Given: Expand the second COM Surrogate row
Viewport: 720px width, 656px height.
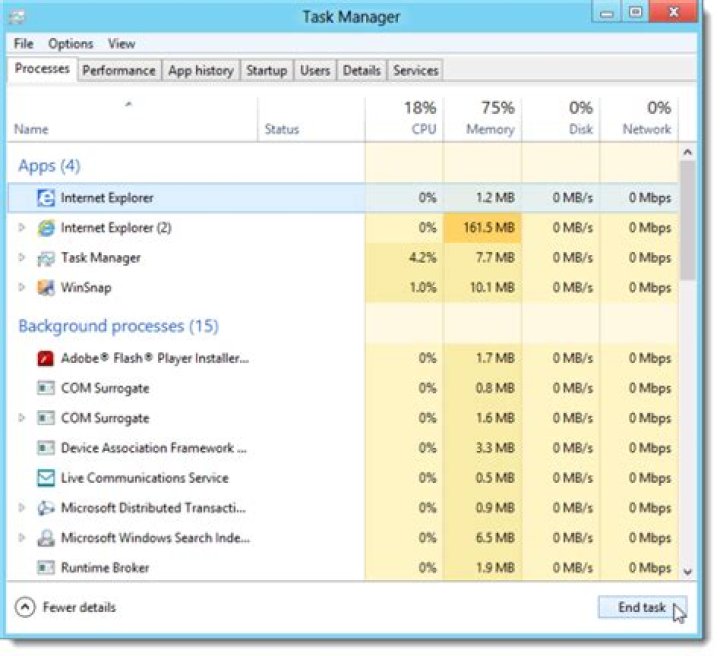Looking at the screenshot, I should click(21, 418).
